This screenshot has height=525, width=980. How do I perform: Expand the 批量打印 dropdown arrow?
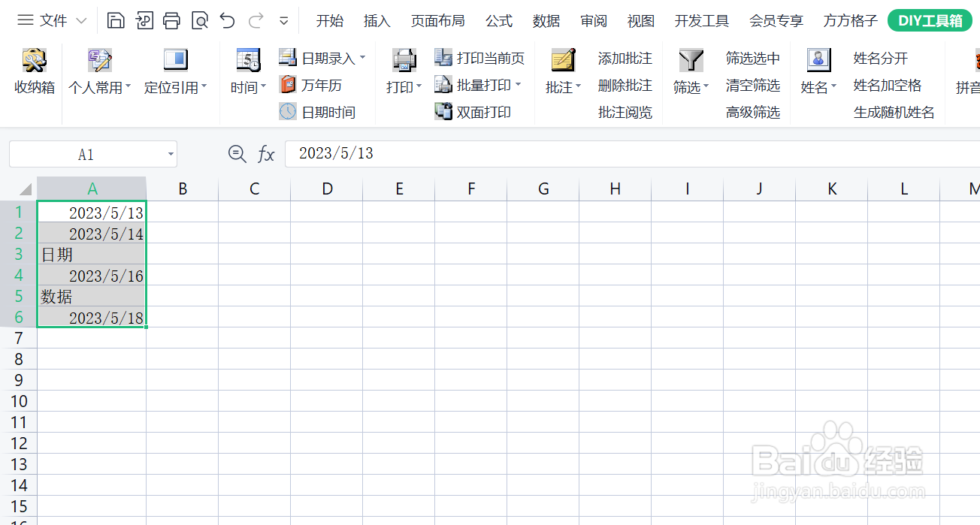pyautogui.click(x=518, y=85)
